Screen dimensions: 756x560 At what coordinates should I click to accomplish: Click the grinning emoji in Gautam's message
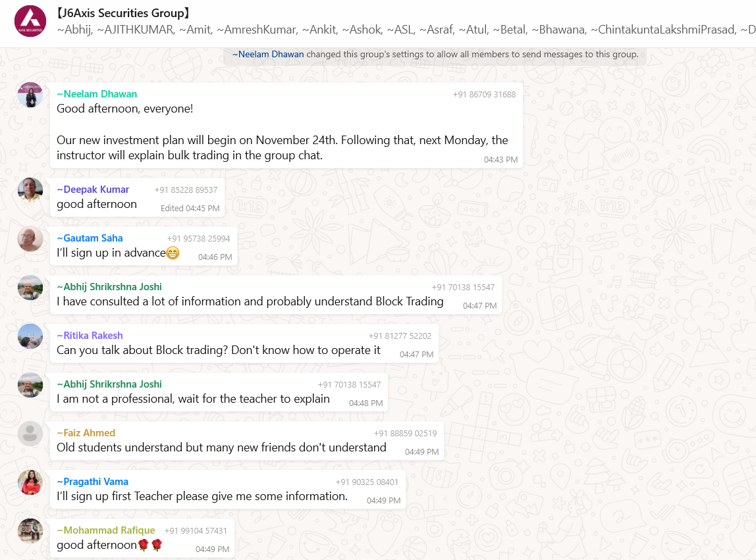(x=173, y=253)
